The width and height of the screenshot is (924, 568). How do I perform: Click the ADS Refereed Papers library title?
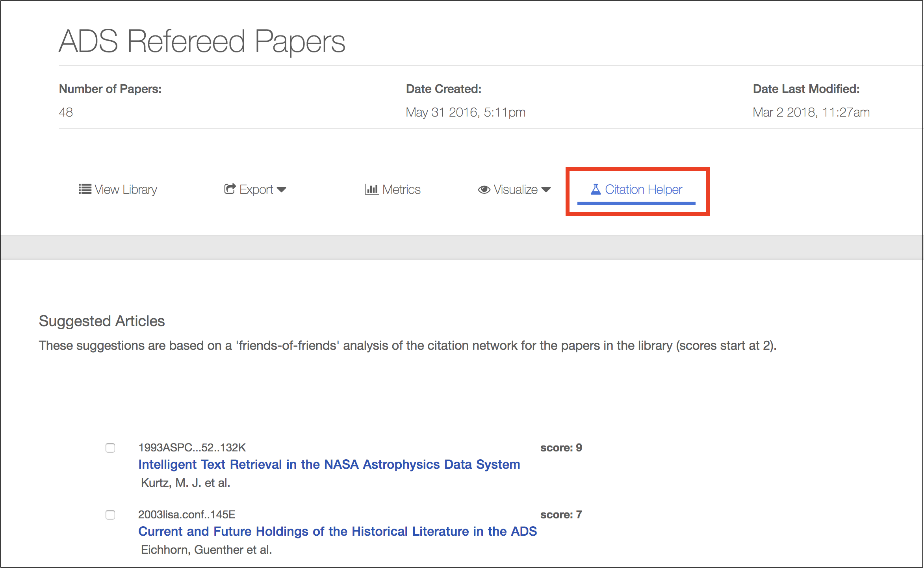coord(202,42)
